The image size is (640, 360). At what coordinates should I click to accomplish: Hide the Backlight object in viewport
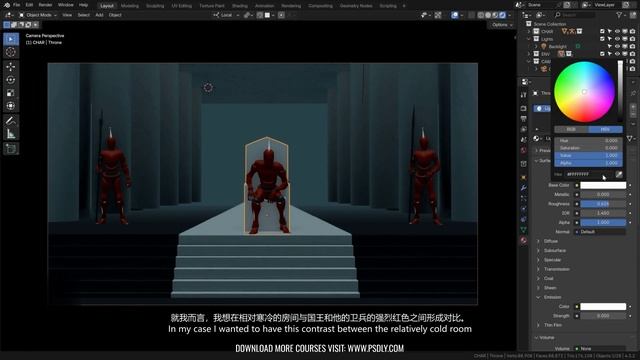[617, 46]
